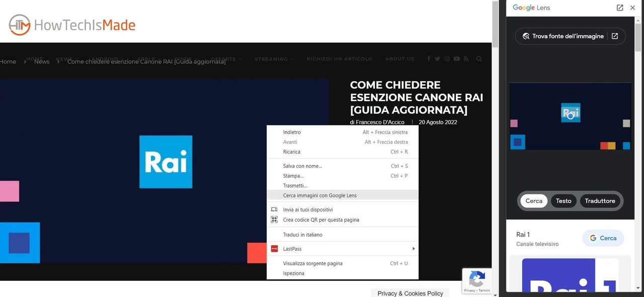Click the article title Come chiedere esenzione canone

pos(417,97)
